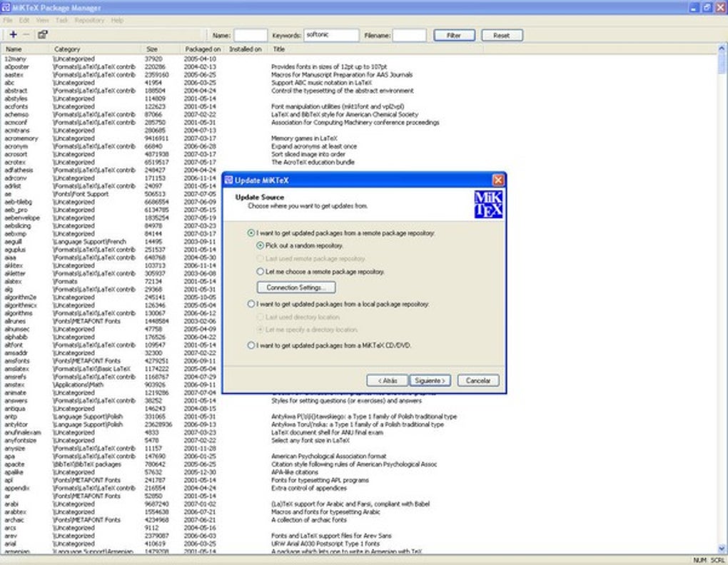728x565 pixels.
Task: Close the Update MiKTeX dialog
Action: (x=497, y=180)
